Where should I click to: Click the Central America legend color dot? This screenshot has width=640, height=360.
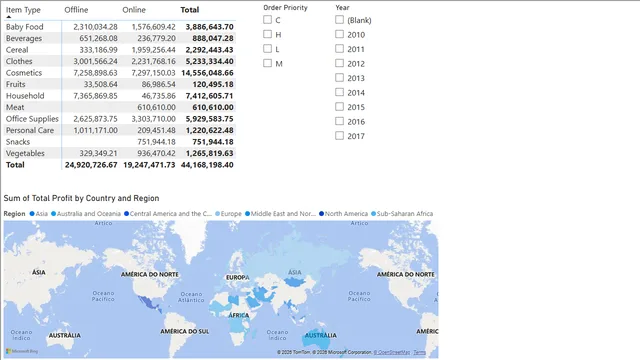(126, 213)
